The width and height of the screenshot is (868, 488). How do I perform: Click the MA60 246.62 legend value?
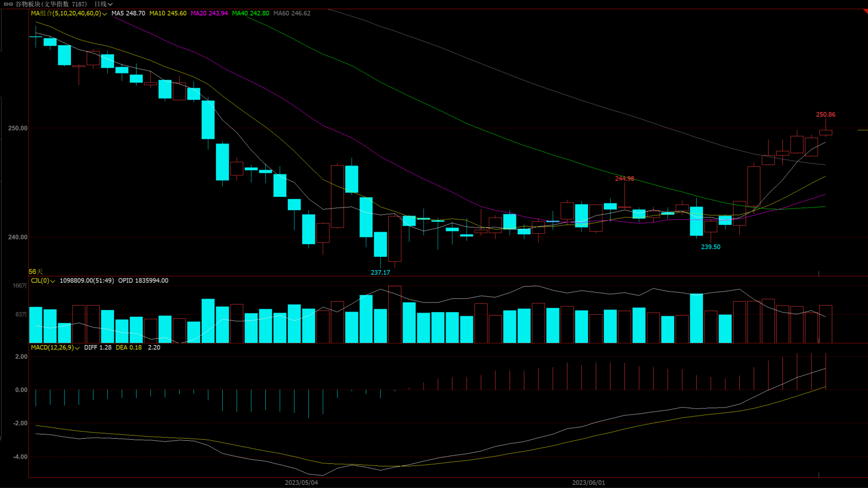(x=292, y=13)
